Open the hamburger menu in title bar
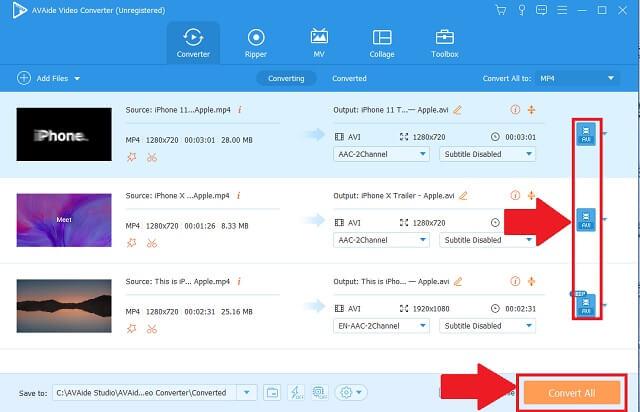This screenshot has height=412, width=640. [x=562, y=10]
